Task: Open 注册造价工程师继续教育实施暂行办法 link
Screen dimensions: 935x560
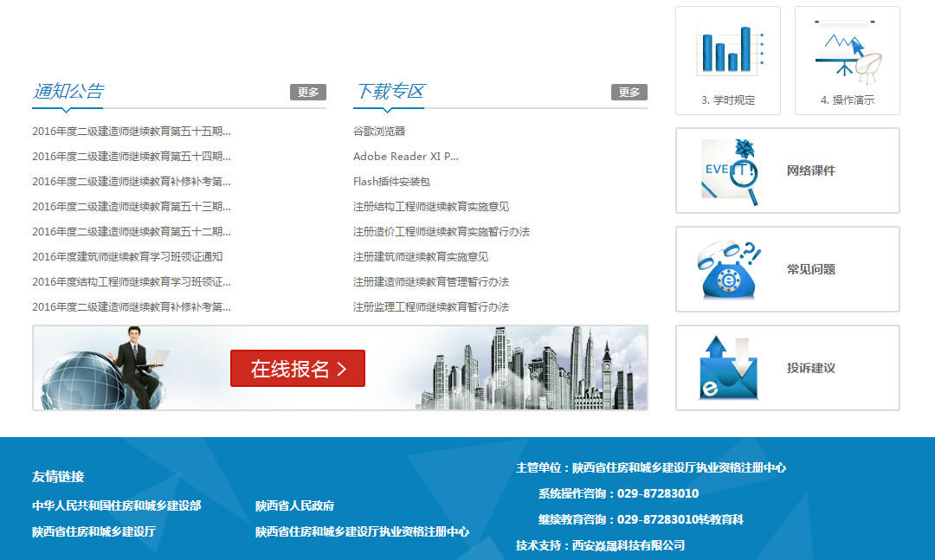Action: point(441,232)
